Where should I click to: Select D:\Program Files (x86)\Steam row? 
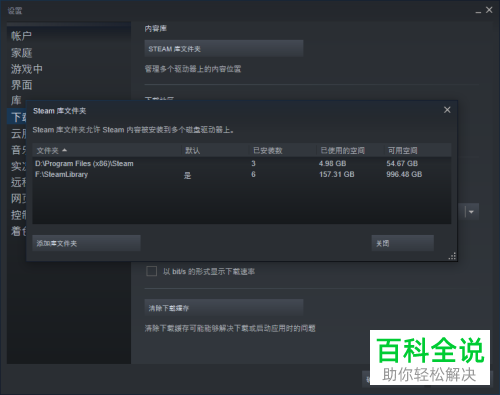point(242,163)
